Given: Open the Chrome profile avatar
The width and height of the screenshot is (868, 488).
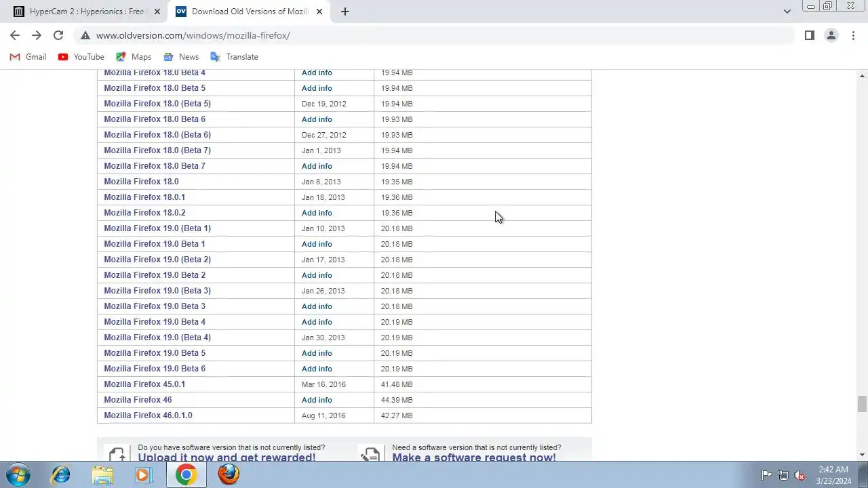Looking at the screenshot, I should click(x=831, y=35).
